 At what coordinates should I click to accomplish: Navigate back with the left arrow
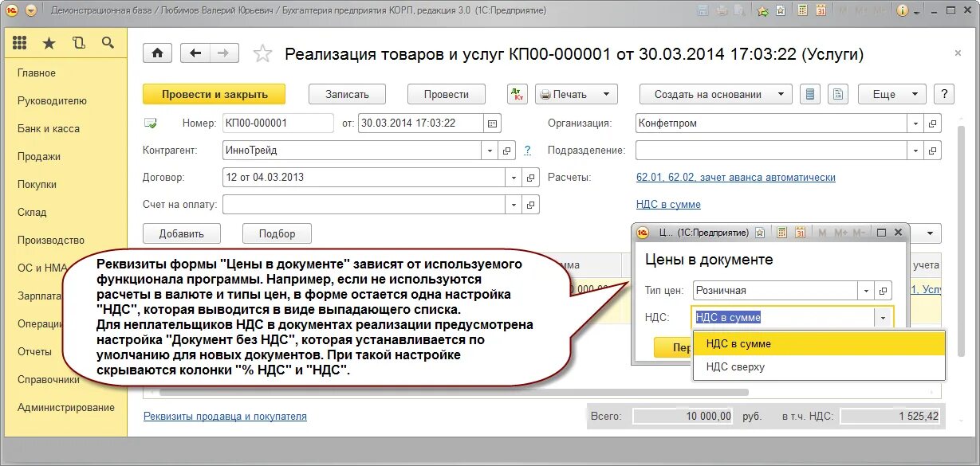pyautogui.click(x=195, y=53)
